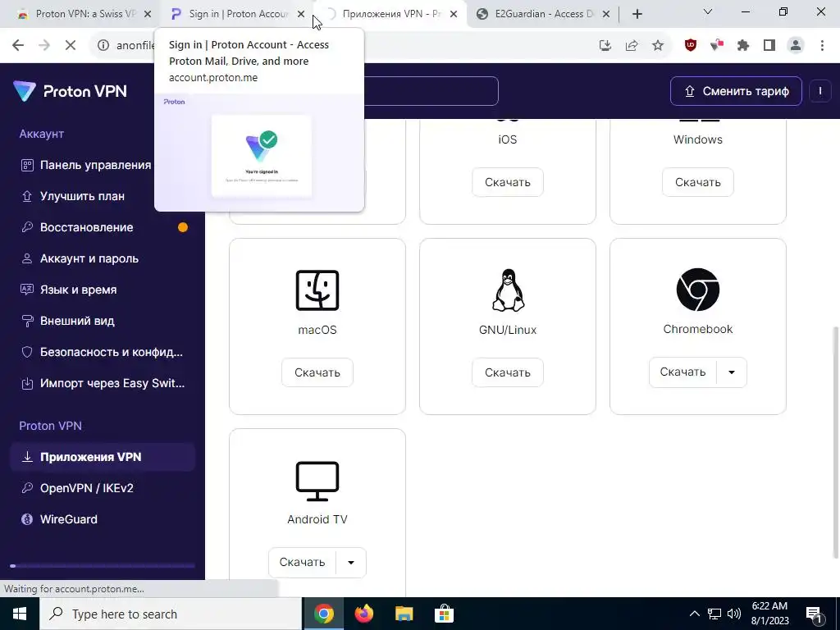Click the Proton VPN logo
The height and width of the screenshot is (630, 840).
71,91
